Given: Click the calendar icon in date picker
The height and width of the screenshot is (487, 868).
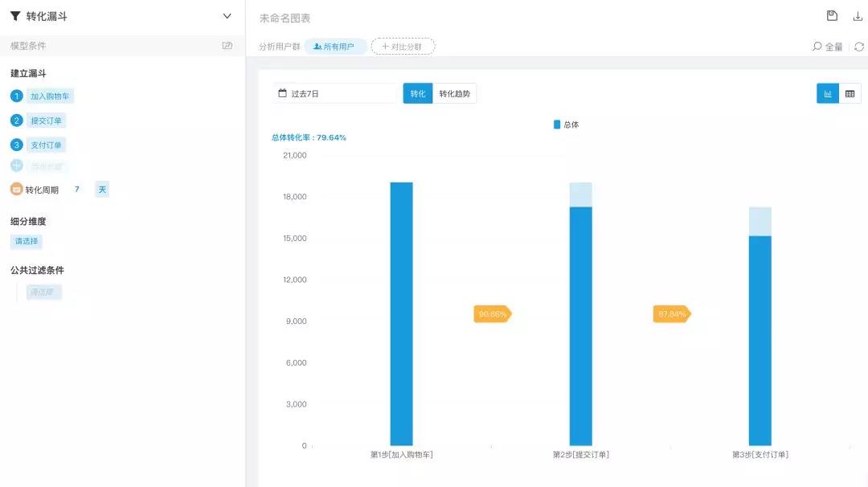Looking at the screenshot, I should click(x=282, y=93).
